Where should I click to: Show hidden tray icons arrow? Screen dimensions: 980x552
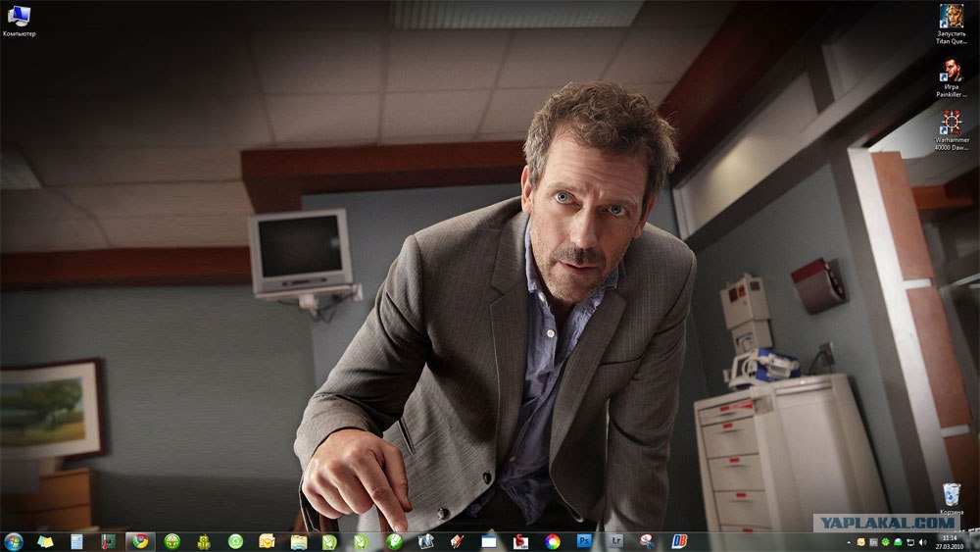(848, 542)
